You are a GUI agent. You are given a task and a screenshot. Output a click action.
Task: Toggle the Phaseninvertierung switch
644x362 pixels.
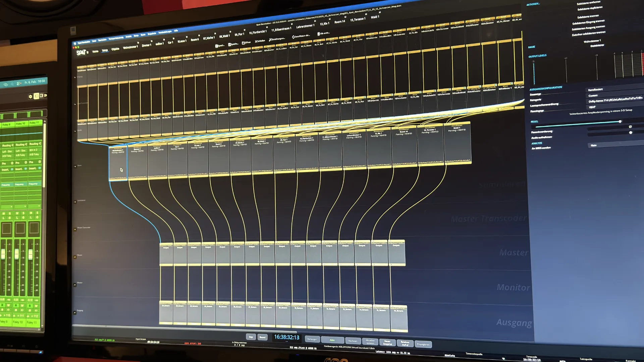point(630,127)
